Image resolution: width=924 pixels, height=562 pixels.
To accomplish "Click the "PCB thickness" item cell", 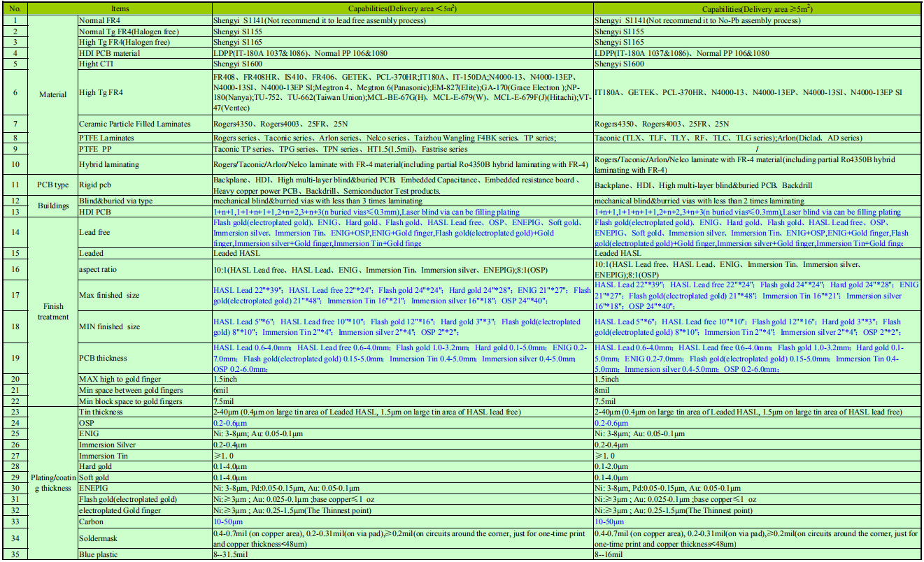I will [143, 358].
